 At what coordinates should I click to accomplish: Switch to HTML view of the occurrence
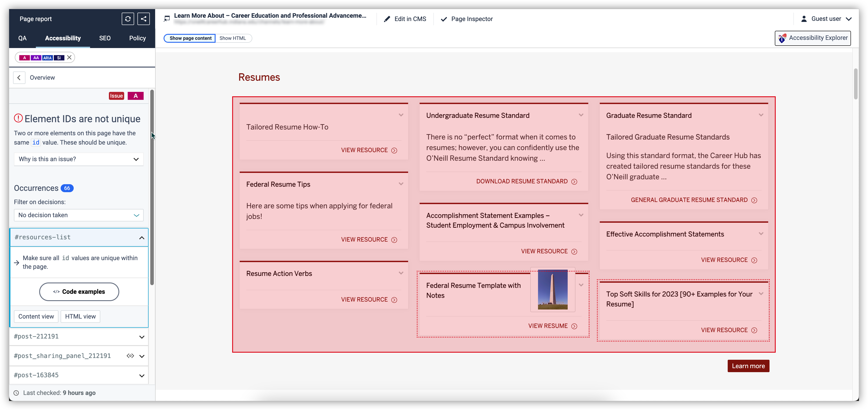pyautogui.click(x=80, y=316)
